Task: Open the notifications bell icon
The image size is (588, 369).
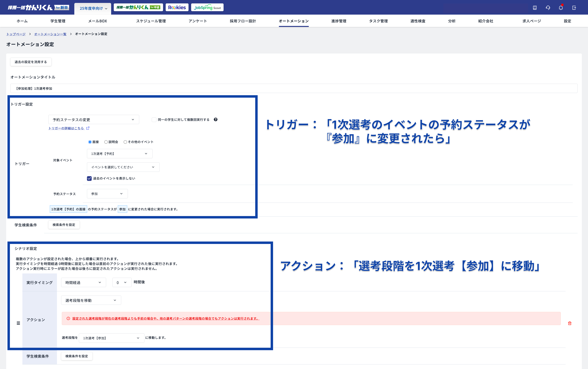Action: 561,8
